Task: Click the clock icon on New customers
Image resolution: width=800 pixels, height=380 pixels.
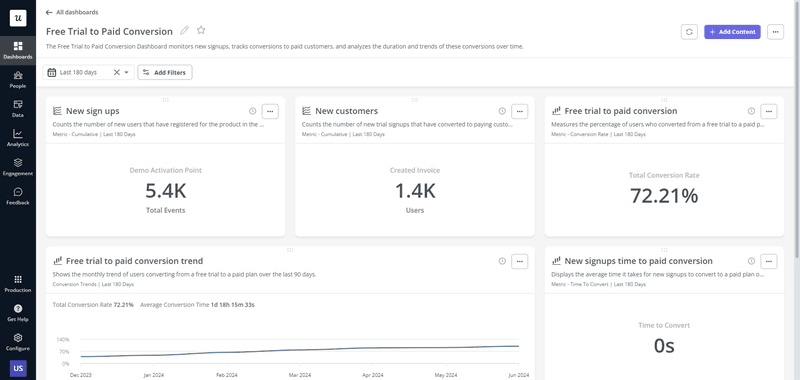Action: pyautogui.click(x=502, y=111)
